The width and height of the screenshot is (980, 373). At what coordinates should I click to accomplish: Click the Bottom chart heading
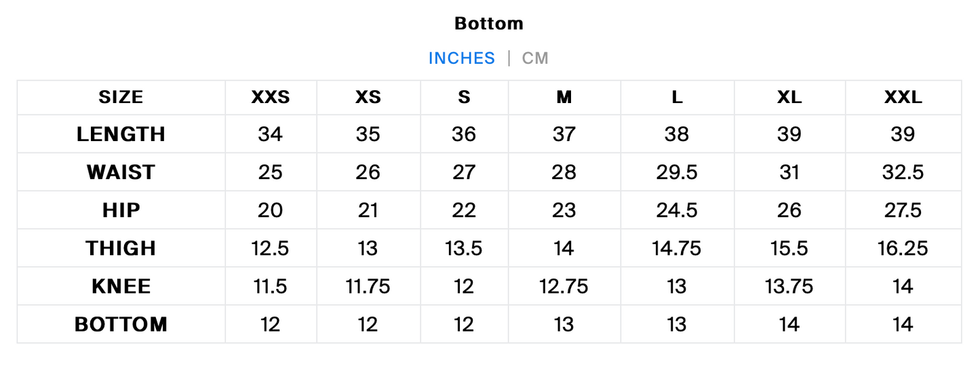click(489, 24)
